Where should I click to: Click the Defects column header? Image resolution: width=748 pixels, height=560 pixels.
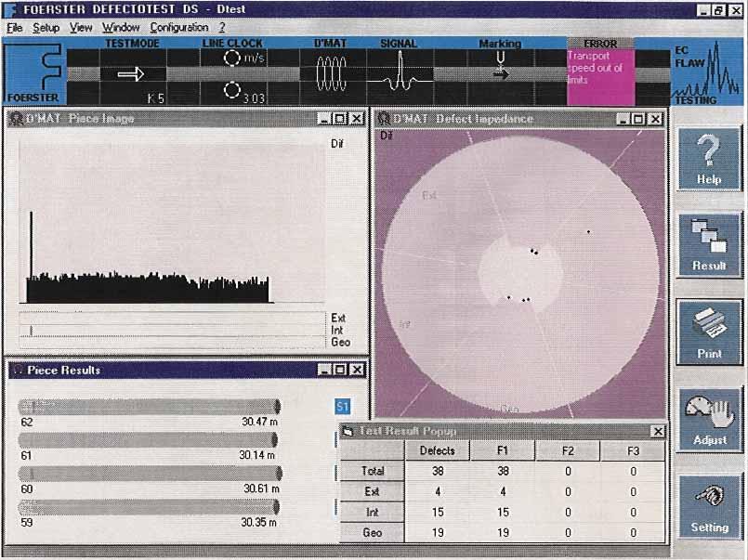click(437, 450)
